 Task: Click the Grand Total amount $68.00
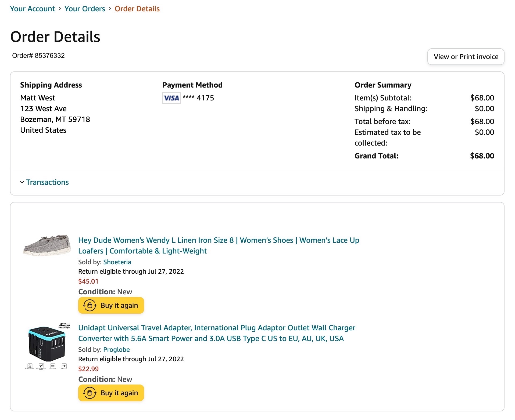(x=482, y=156)
